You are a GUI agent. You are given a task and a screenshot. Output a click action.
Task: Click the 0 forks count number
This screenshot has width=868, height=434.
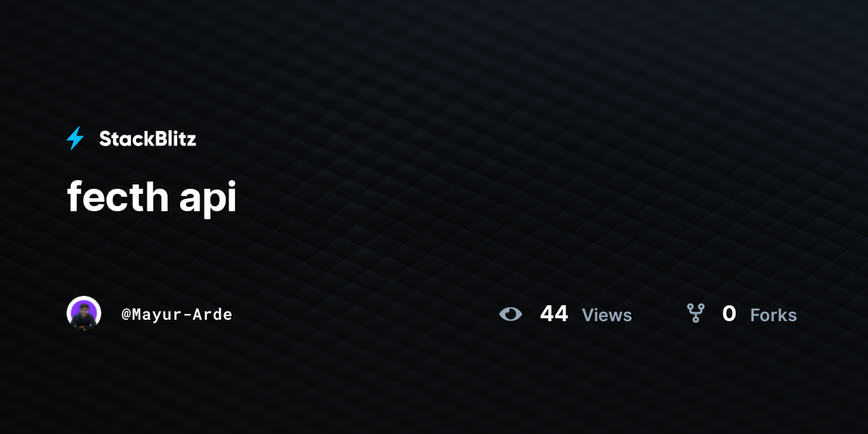[x=729, y=314]
